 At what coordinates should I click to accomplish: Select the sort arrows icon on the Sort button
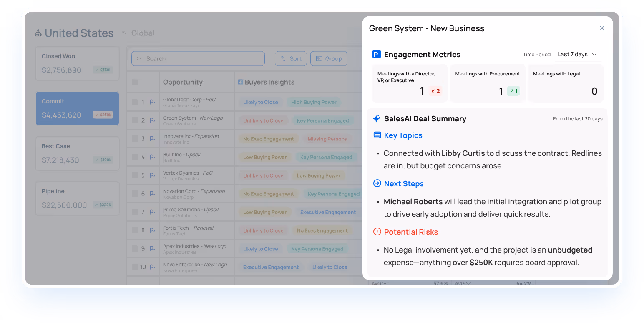(x=283, y=58)
